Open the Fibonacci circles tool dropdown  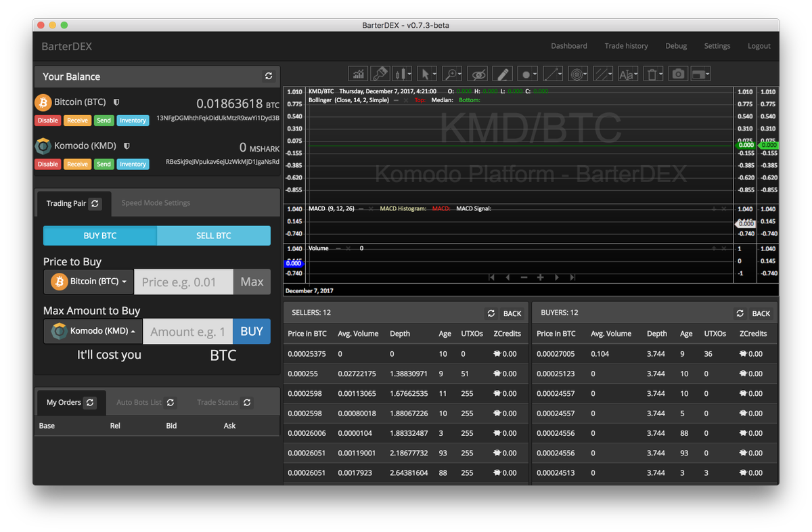click(577, 74)
